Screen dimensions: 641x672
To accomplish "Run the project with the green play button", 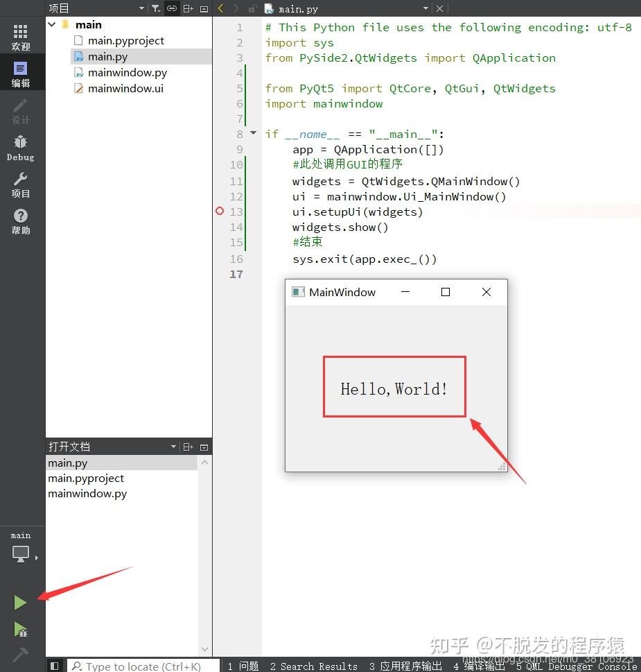I will click(21, 602).
